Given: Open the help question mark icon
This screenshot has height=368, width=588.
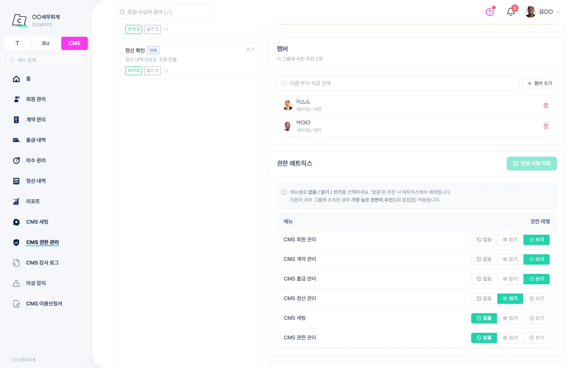Looking at the screenshot, I should [490, 12].
